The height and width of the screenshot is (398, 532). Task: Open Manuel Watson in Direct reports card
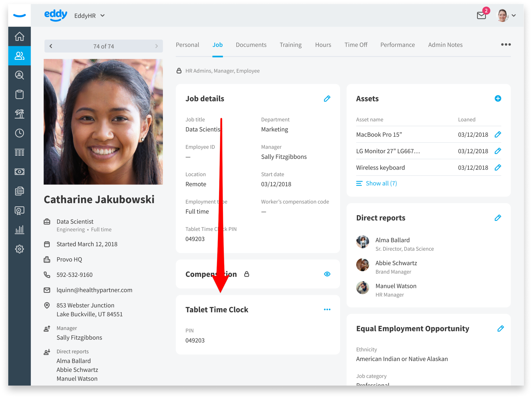[x=396, y=286]
